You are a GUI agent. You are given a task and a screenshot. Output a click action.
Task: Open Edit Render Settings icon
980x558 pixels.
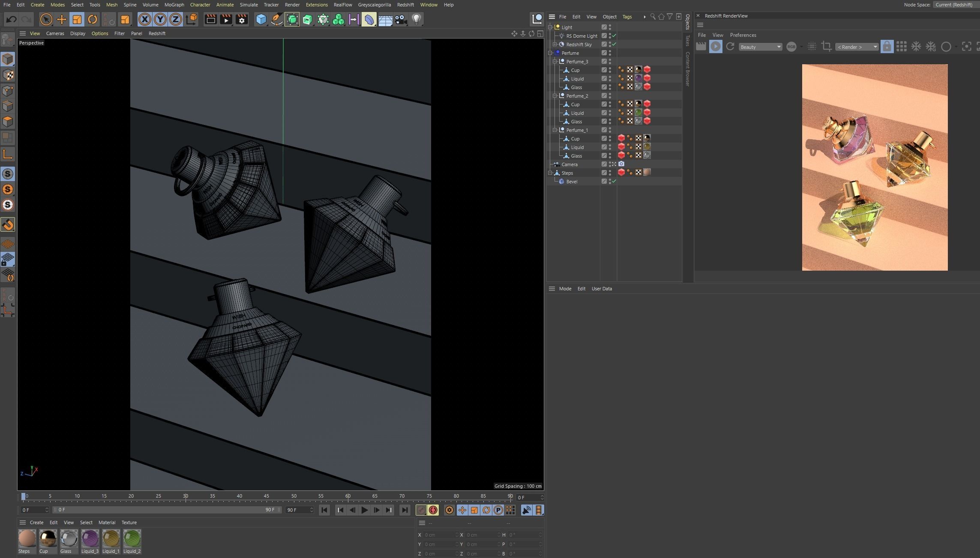[x=242, y=19]
